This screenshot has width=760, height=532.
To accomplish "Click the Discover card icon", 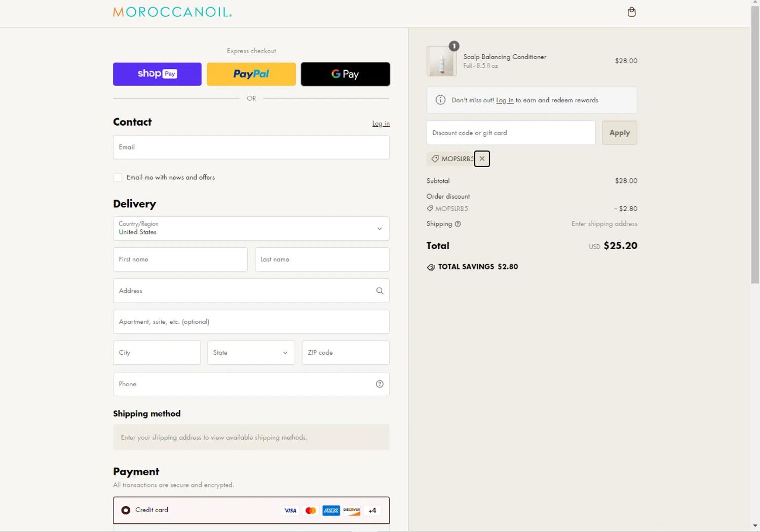I will pos(351,510).
